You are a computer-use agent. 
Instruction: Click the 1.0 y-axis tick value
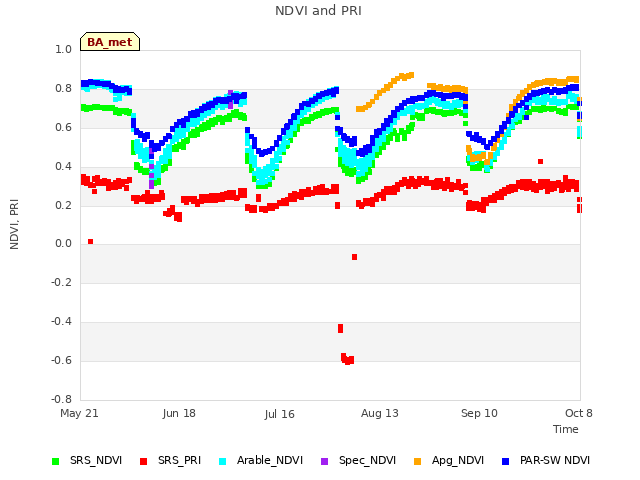coord(63,49)
